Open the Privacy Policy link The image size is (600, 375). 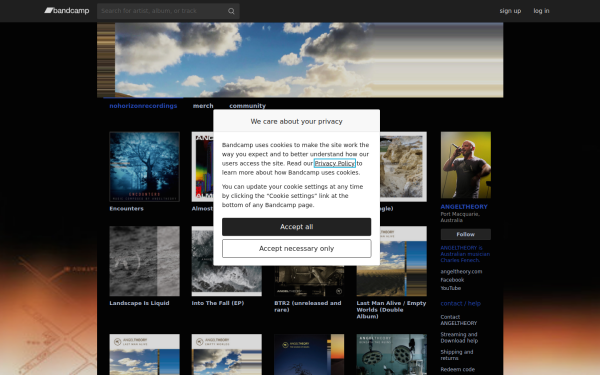tap(334, 163)
